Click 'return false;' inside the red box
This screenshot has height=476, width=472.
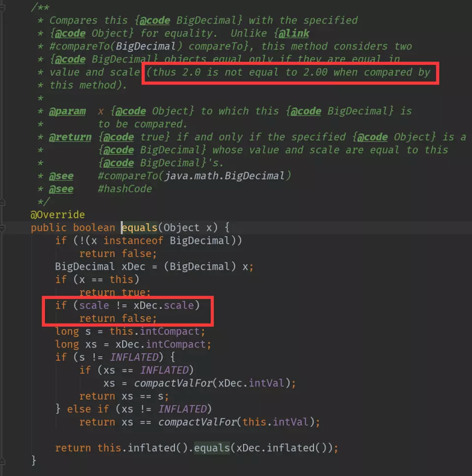(x=118, y=319)
